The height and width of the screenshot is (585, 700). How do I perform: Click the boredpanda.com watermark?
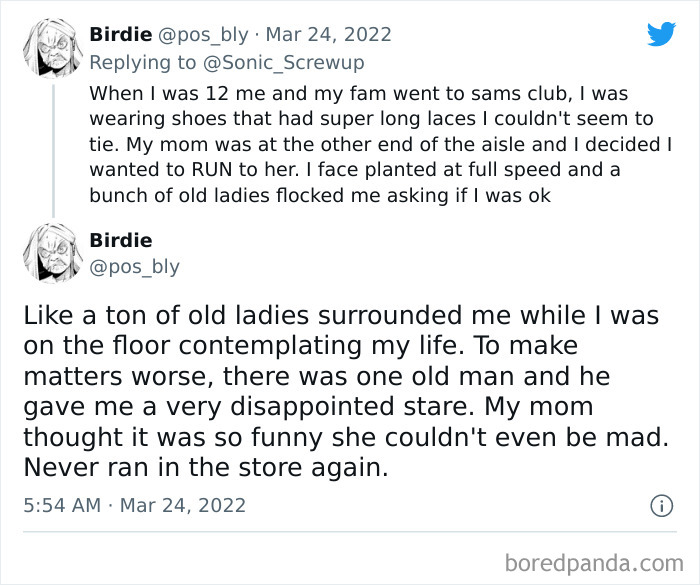click(x=602, y=562)
